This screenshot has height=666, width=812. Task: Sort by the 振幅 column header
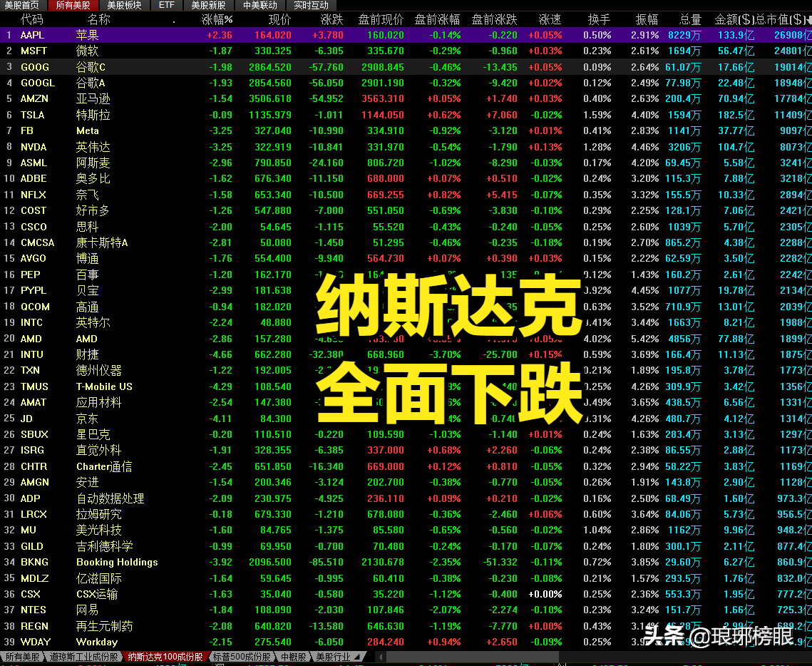647,20
